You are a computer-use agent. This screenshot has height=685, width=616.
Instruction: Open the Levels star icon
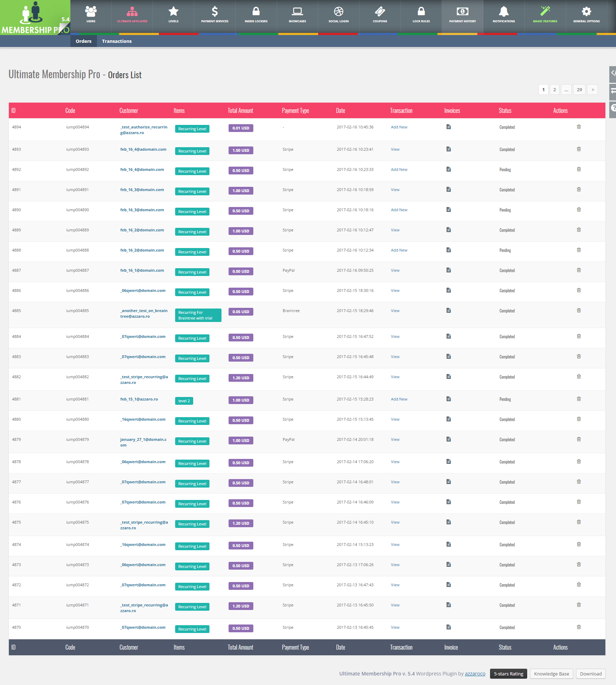point(173,12)
